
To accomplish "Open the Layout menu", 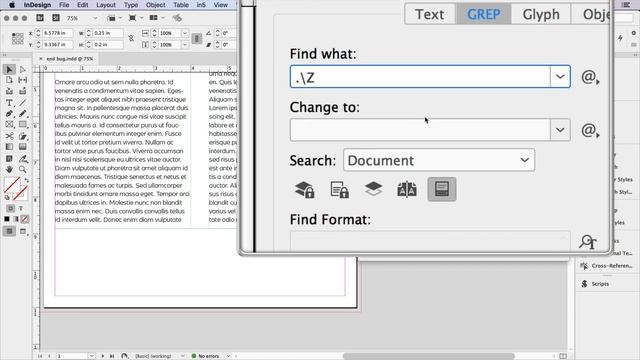I will point(106,5).
